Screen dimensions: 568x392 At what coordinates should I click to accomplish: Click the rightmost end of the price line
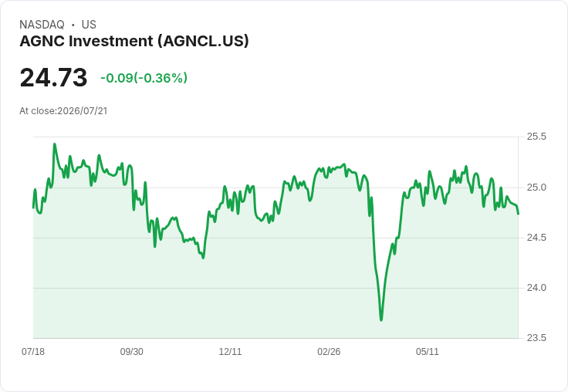click(519, 214)
